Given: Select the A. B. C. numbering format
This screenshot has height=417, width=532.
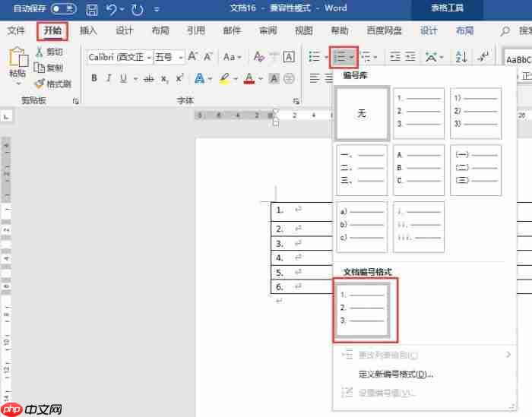Looking at the screenshot, I should [x=419, y=170].
